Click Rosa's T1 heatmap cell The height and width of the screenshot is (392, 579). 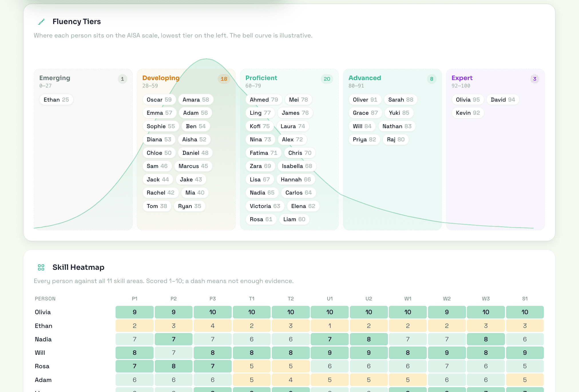(x=252, y=366)
